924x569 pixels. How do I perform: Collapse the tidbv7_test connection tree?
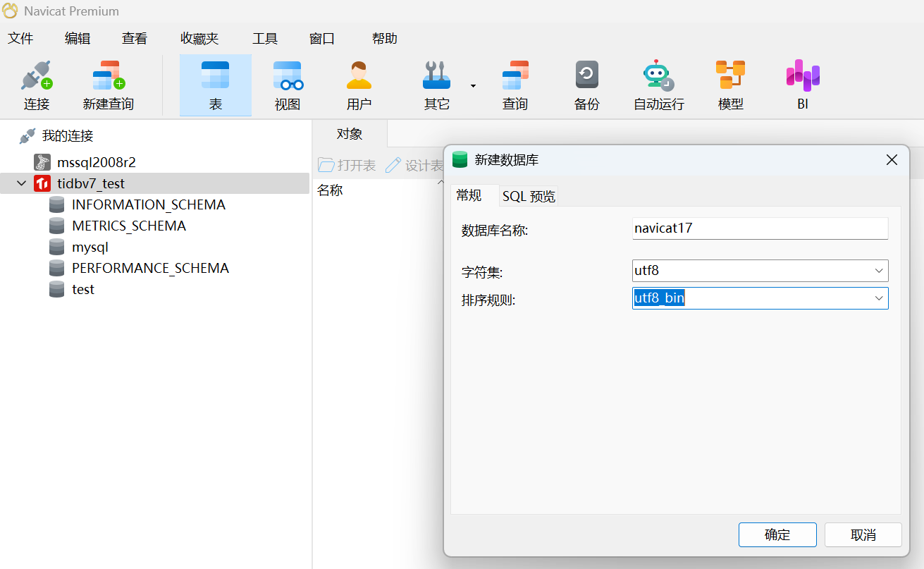21,183
